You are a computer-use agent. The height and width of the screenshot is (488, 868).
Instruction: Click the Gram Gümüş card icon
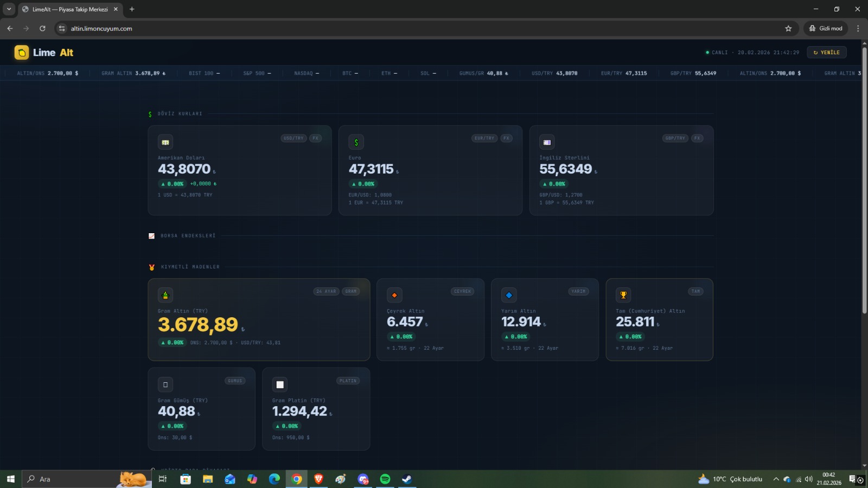(165, 384)
